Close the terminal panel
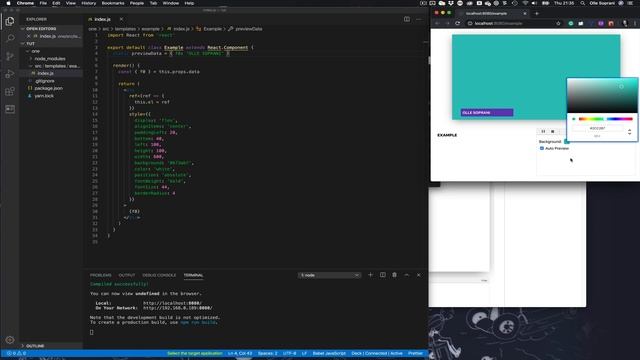 pos(418,275)
